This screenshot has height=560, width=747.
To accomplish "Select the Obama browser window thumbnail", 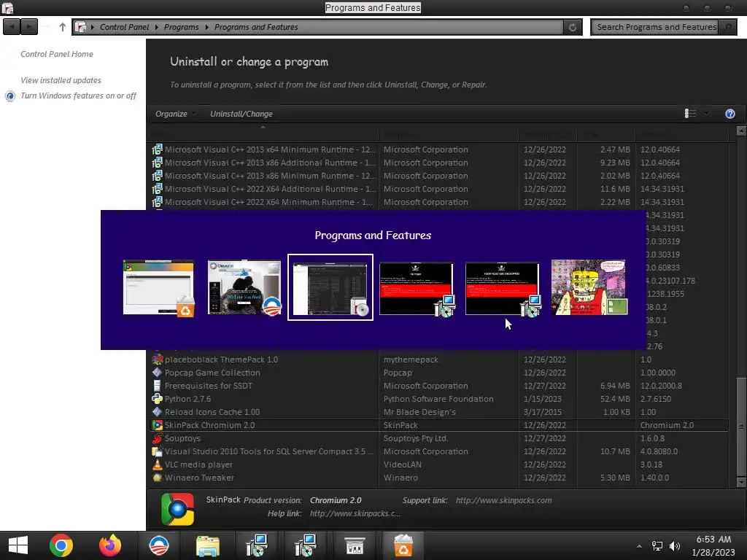I will (244, 287).
